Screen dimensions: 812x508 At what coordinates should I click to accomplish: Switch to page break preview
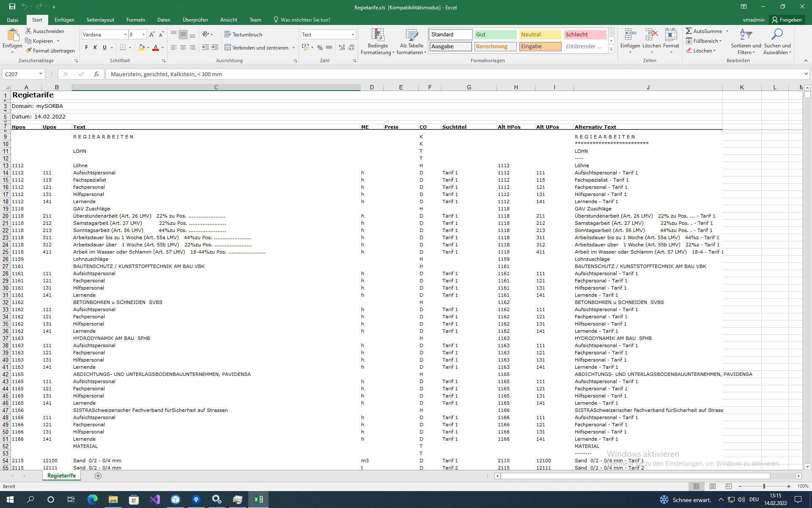(728, 486)
